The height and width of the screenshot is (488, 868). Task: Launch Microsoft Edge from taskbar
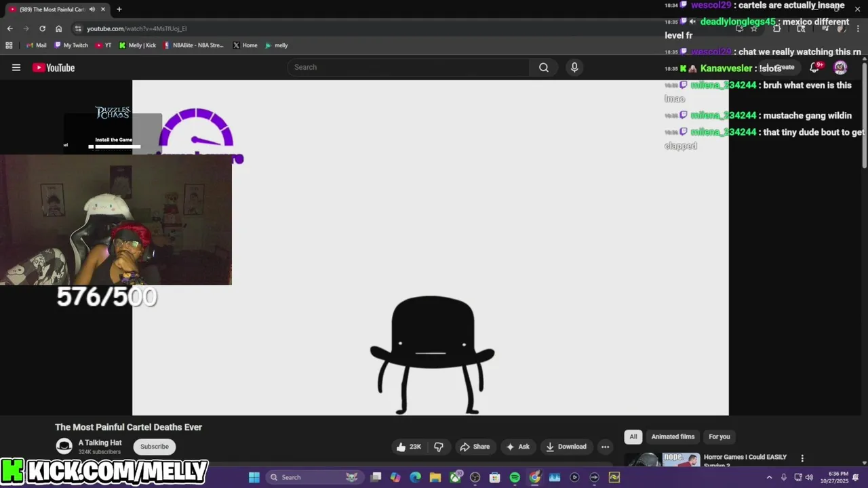(x=415, y=477)
